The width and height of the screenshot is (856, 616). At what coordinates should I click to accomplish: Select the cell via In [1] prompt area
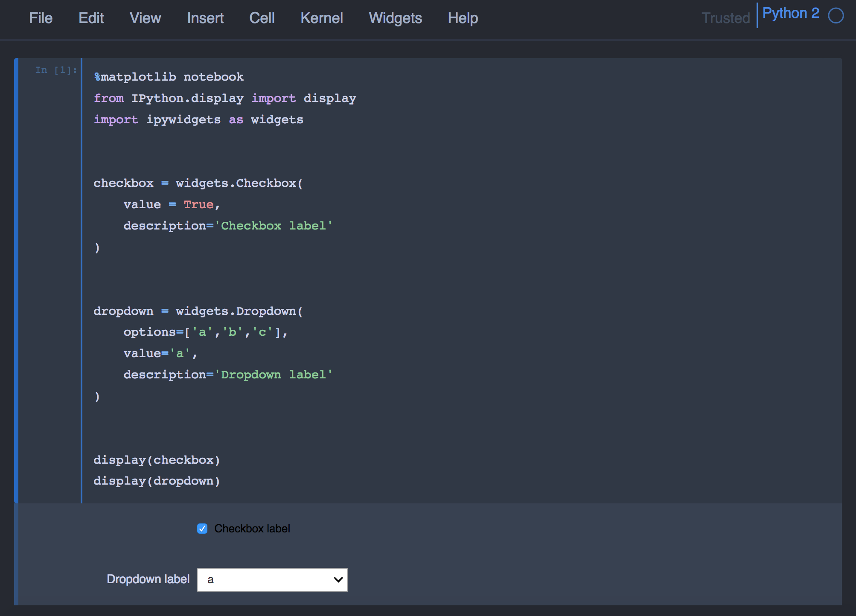pyautogui.click(x=55, y=70)
